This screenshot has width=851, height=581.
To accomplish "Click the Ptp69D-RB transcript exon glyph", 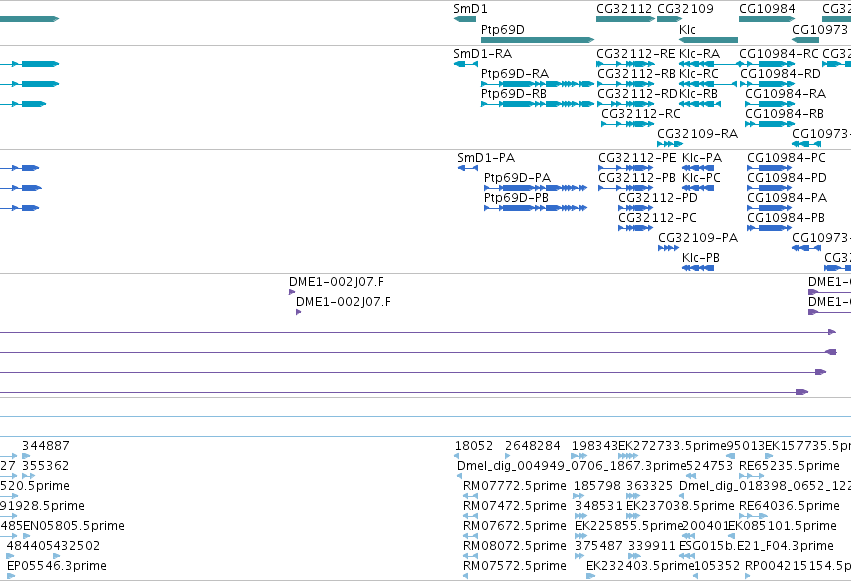I will pyautogui.click(x=537, y=104).
